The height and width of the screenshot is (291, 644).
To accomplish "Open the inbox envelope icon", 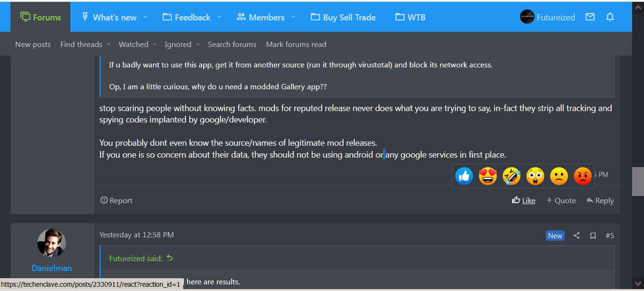I will coord(590,17).
